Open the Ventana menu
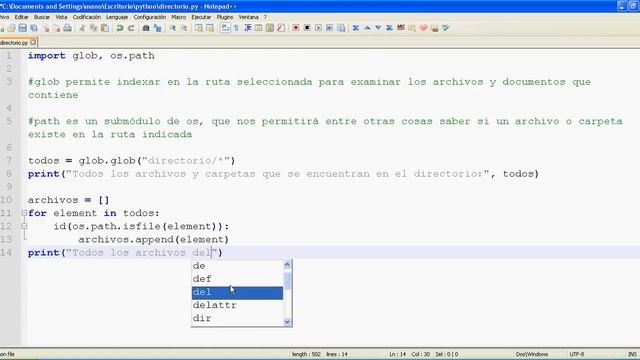The height and width of the screenshot is (360, 640). click(x=248, y=17)
